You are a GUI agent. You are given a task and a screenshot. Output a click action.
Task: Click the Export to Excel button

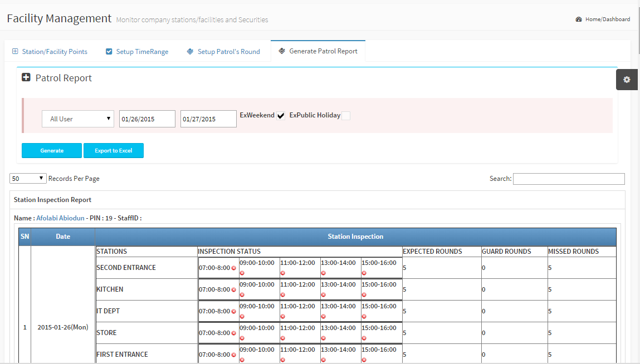pyautogui.click(x=114, y=150)
